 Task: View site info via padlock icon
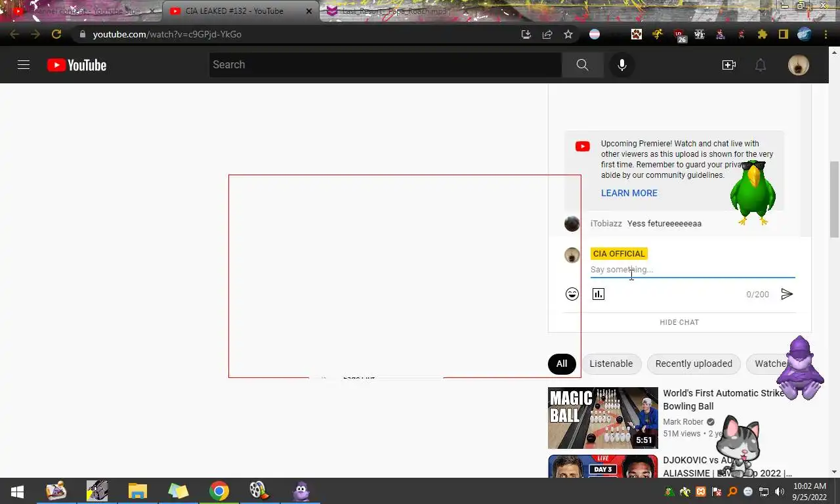point(82,34)
